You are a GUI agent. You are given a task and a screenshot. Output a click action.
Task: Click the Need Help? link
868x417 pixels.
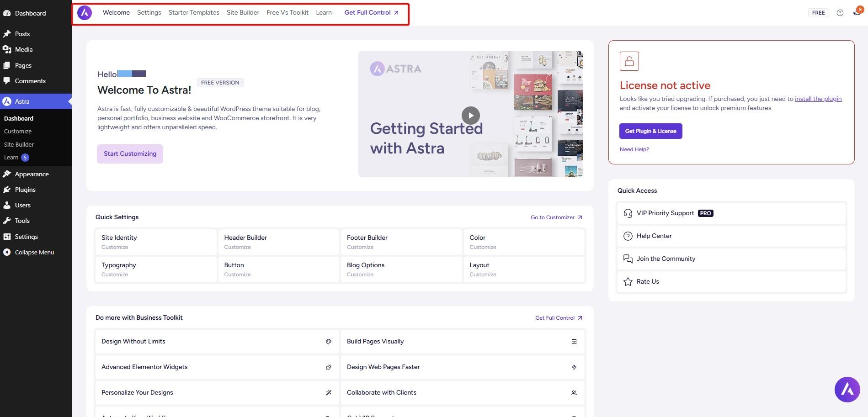(634, 149)
